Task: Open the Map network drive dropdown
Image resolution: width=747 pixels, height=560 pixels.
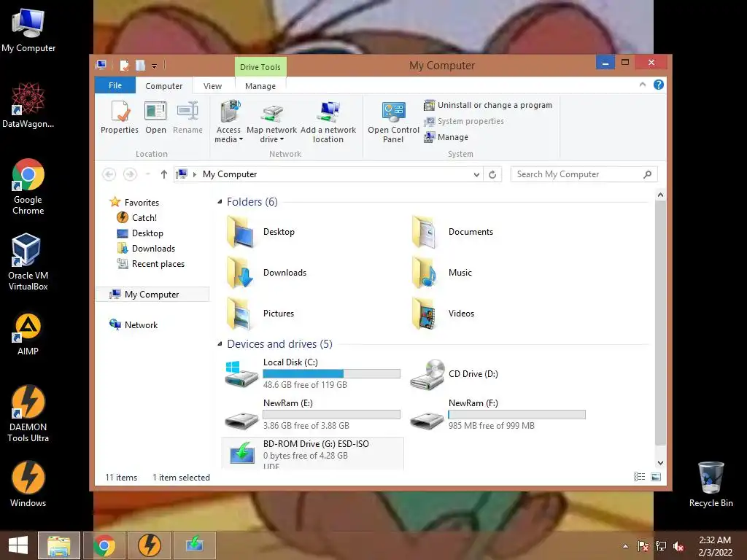Action: (x=271, y=122)
